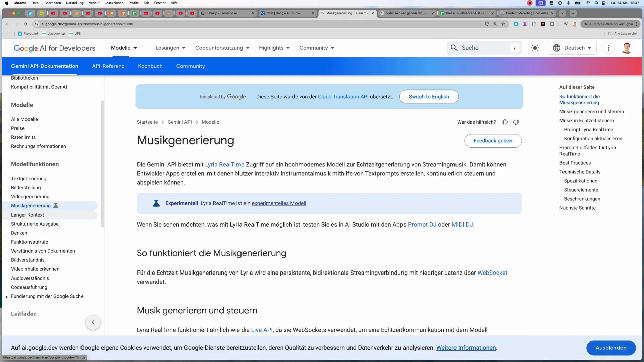Click the zoom magnifier icon in address bar
Viewport: 644px width, 362px height.
tap(495, 24)
